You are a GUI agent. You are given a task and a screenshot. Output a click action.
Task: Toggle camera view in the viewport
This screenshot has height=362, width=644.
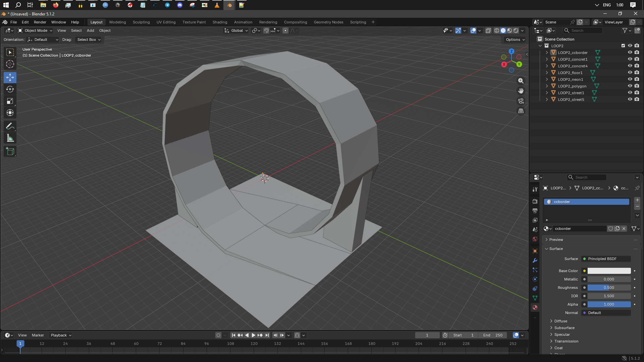coord(521,101)
